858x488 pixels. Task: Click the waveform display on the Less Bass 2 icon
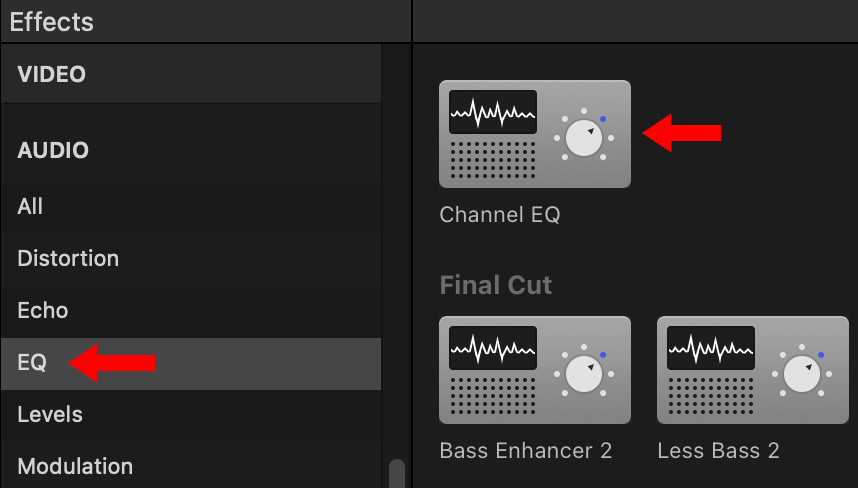[x=711, y=348]
